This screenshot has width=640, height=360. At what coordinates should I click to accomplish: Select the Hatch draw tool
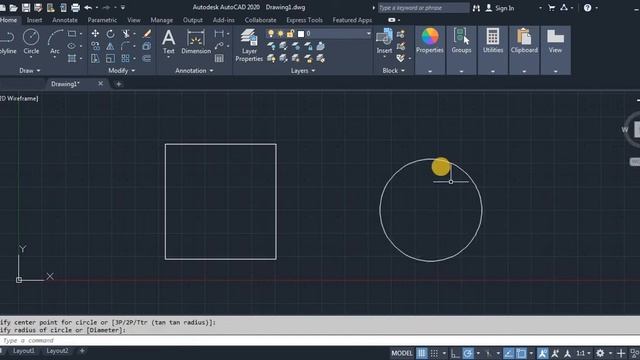click(x=72, y=58)
